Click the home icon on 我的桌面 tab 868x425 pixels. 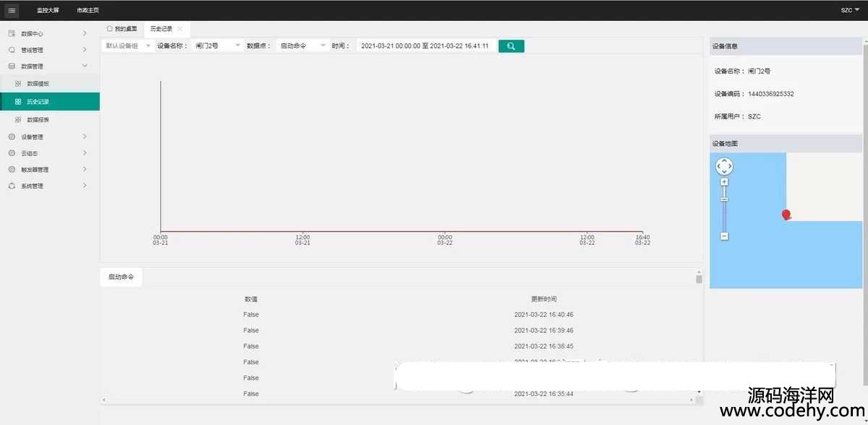(x=109, y=28)
